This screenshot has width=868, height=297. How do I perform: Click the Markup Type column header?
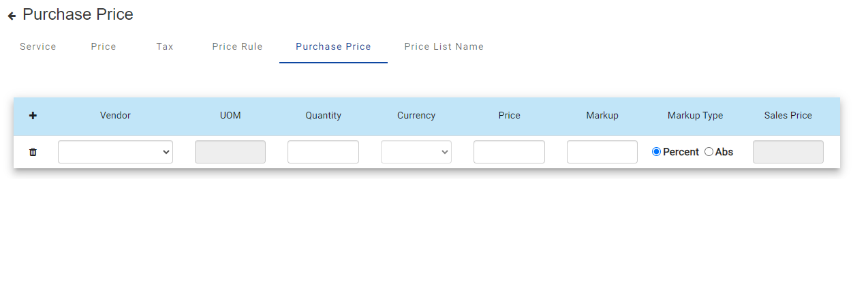695,116
